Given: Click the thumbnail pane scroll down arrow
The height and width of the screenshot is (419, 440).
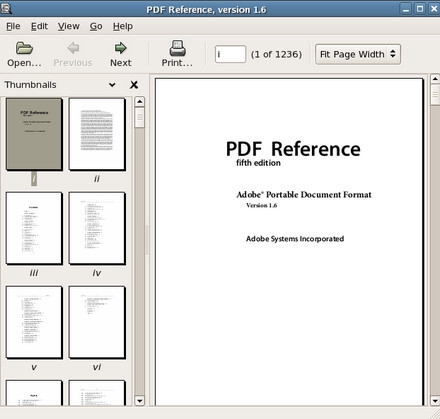Looking at the screenshot, I should click(139, 401).
